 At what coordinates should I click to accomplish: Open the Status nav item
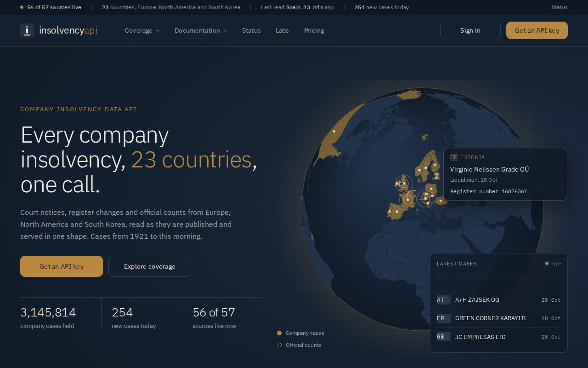click(x=251, y=30)
